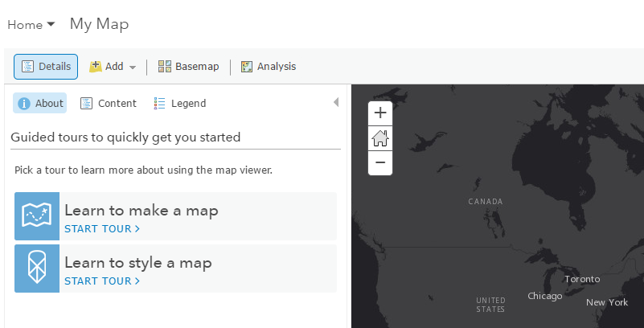
Task: Switch to the Content tab
Action: pyautogui.click(x=109, y=104)
